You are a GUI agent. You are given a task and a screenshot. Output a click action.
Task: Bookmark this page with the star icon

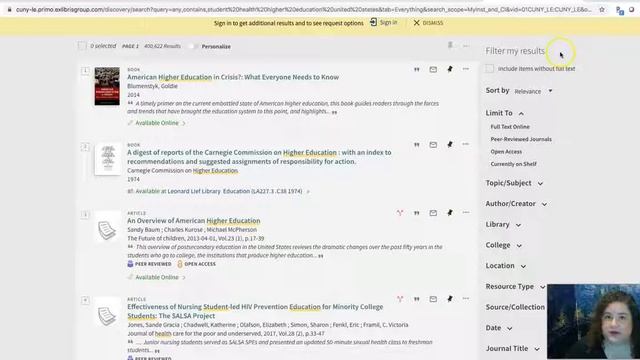coord(602,9)
